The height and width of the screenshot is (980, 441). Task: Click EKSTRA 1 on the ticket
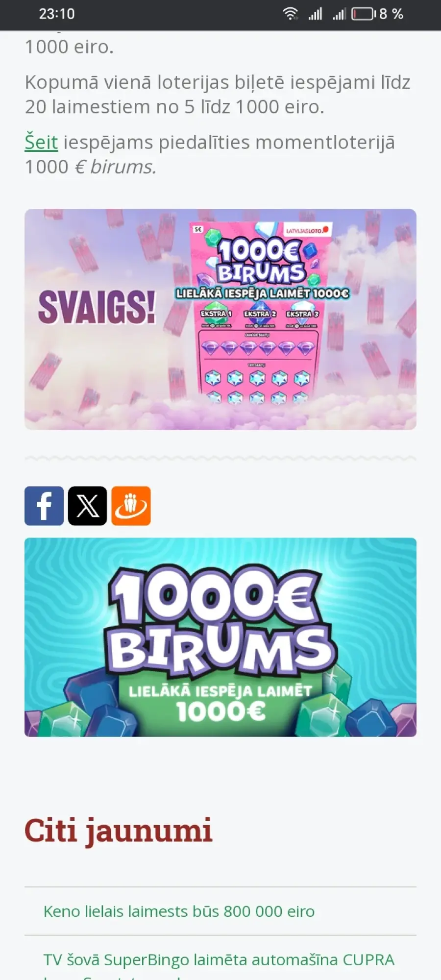tap(216, 314)
